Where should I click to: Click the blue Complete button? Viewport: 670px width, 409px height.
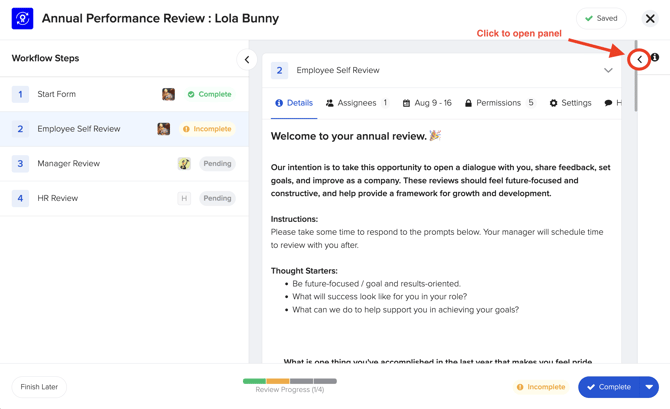pyautogui.click(x=609, y=387)
